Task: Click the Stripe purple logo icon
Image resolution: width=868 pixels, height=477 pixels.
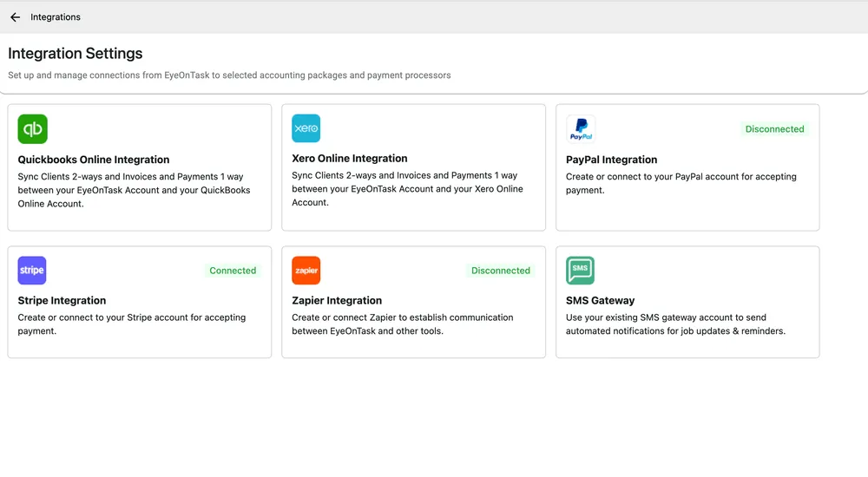Action: click(x=32, y=270)
